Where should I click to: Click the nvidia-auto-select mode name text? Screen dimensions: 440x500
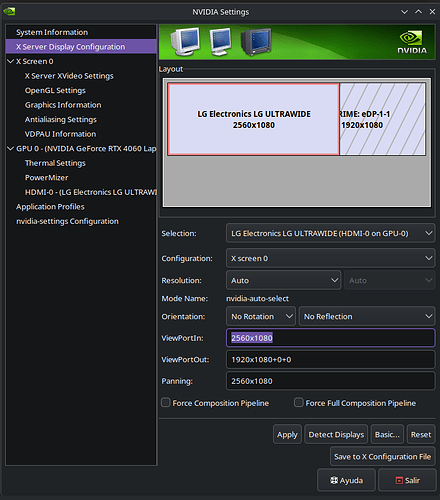coord(257,299)
